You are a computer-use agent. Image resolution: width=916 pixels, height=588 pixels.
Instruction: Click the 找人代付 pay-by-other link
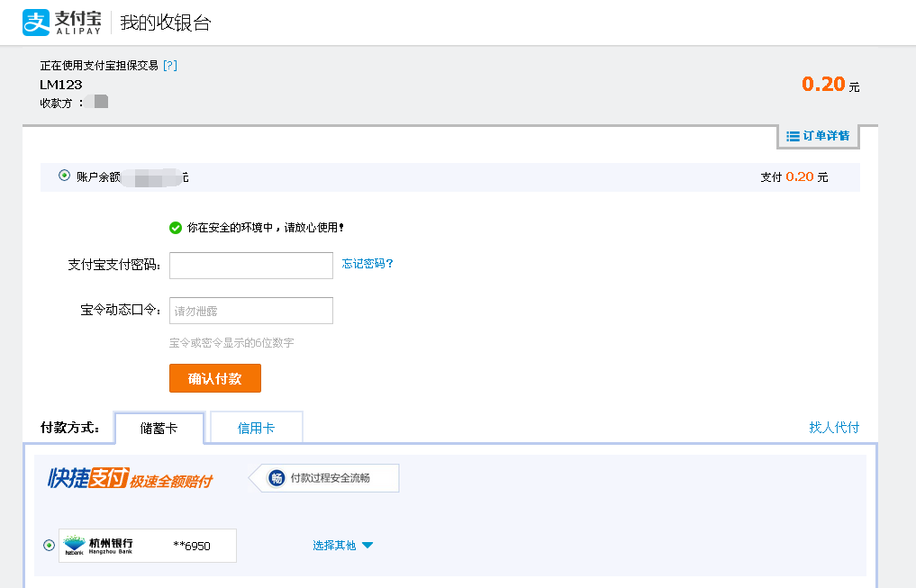point(834,428)
